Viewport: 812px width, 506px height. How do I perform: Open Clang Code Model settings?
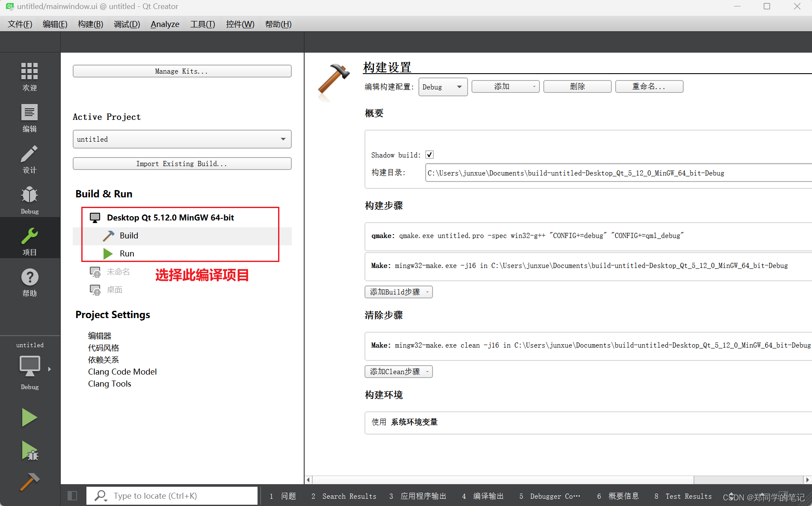(122, 372)
